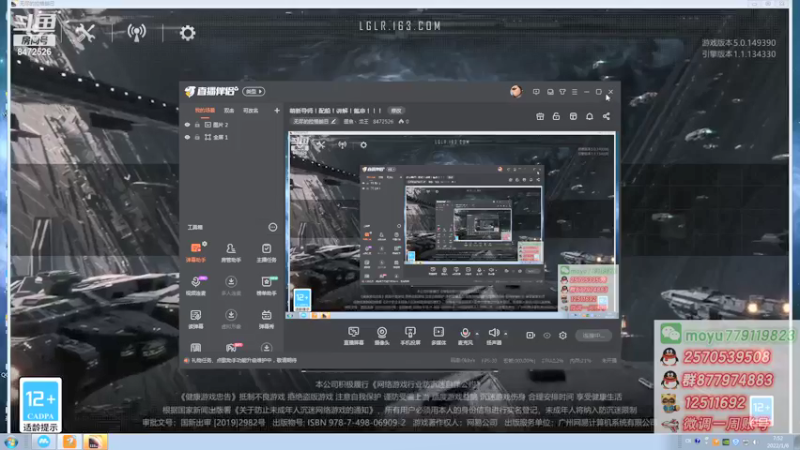The height and width of the screenshot is (450, 800).
Task: Select the second scene tab
Action: click(x=229, y=110)
